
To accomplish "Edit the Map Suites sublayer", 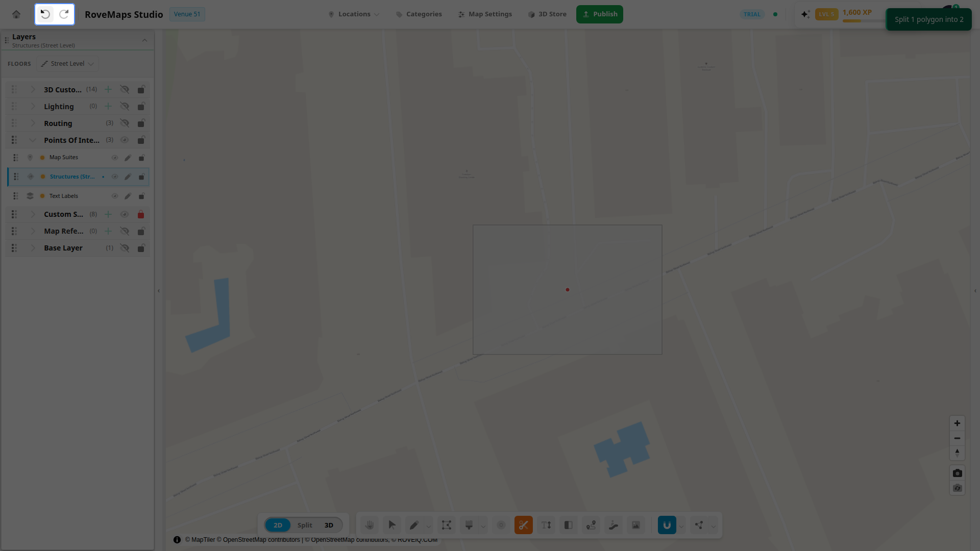I will click(x=128, y=158).
